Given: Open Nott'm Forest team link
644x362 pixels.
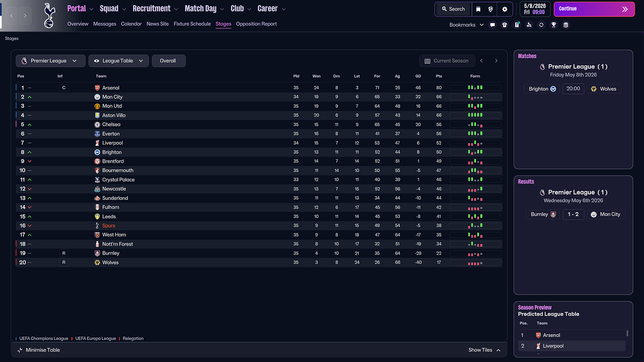Looking at the screenshot, I should click(x=118, y=244).
